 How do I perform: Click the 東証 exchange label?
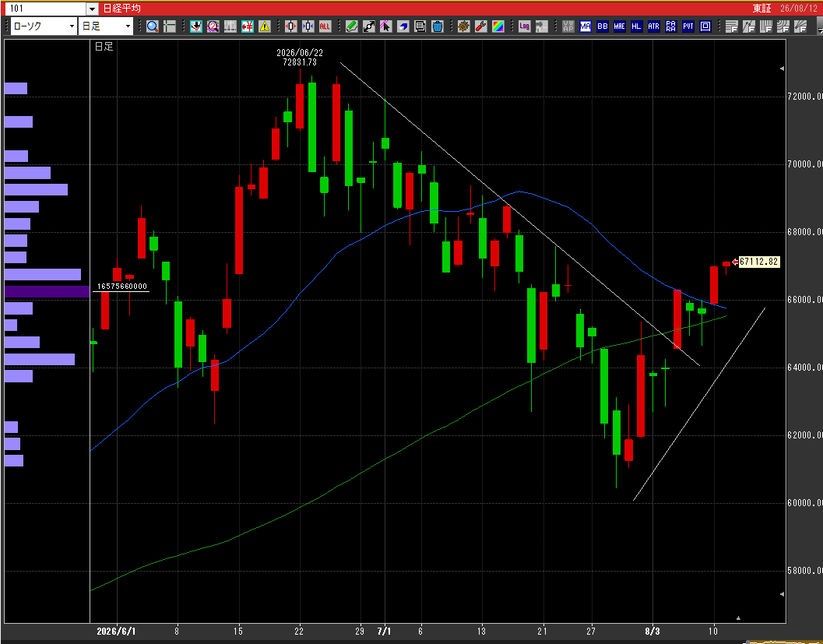(x=761, y=9)
